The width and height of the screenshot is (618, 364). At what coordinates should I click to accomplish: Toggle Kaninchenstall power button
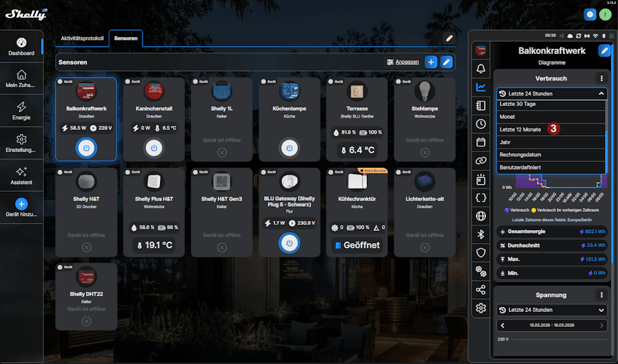point(154,148)
